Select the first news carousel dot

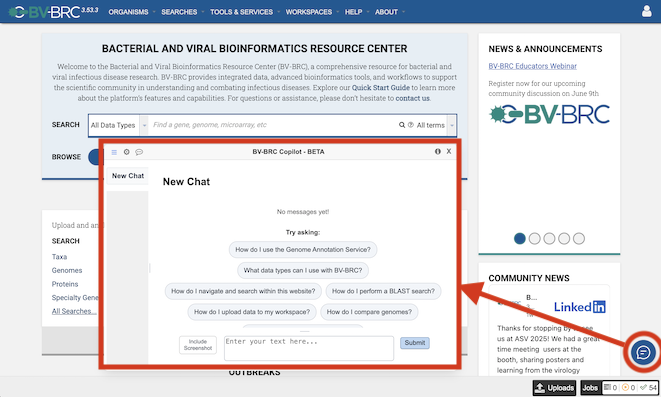pyautogui.click(x=520, y=239)
